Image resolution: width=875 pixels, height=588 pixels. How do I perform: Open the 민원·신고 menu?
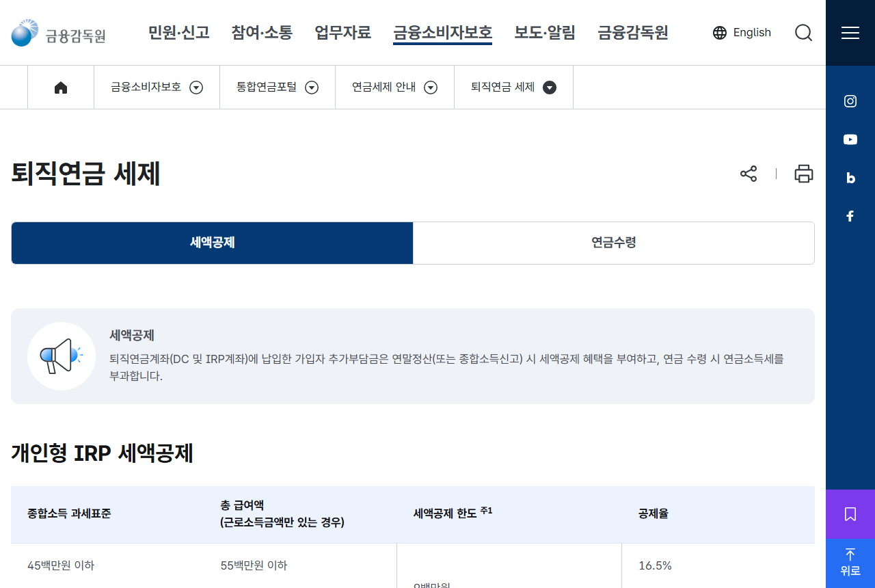click(179, 32)
